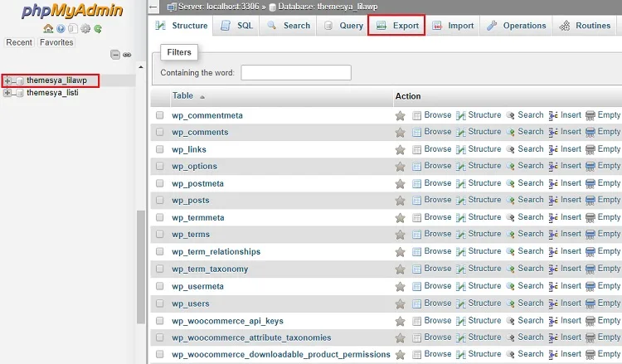This screenshot has height=364, width=622.
Task: Open the Import tab
Action: [x=453, y=26]
